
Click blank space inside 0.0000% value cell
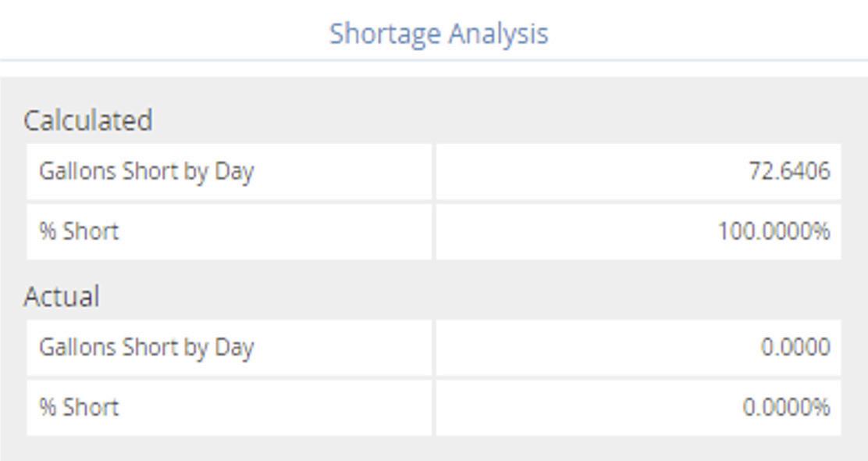tap(582, 408)
